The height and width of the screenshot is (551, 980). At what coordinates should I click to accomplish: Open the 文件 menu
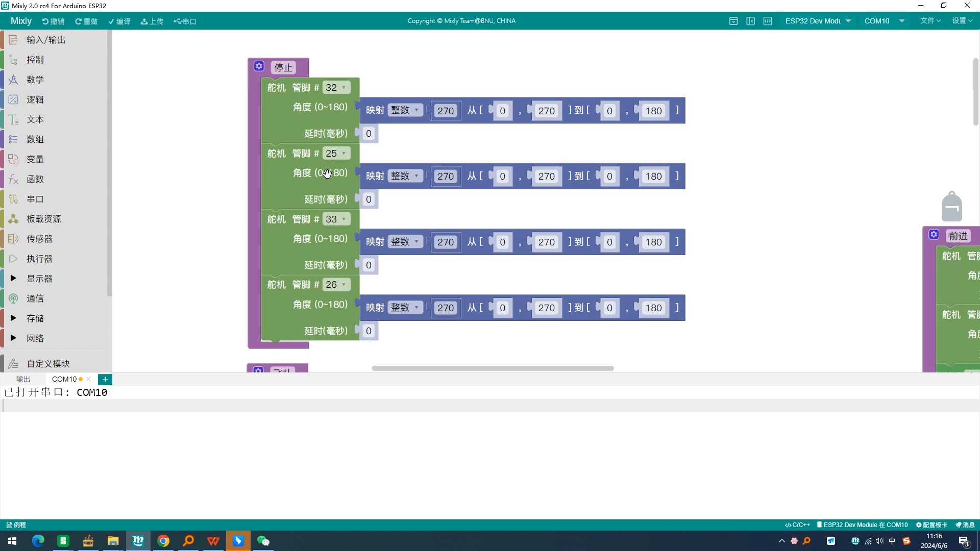pos(930,21)
